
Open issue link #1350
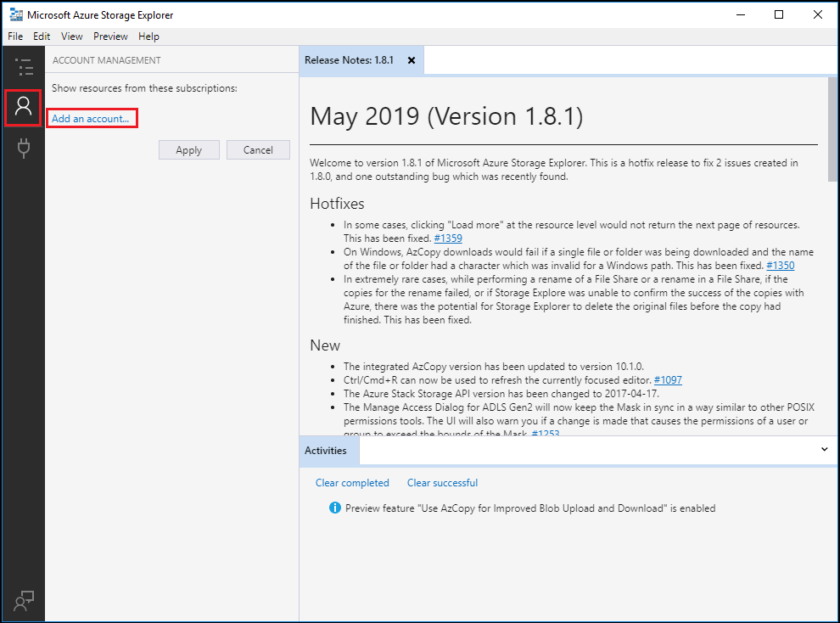point(781,265)
